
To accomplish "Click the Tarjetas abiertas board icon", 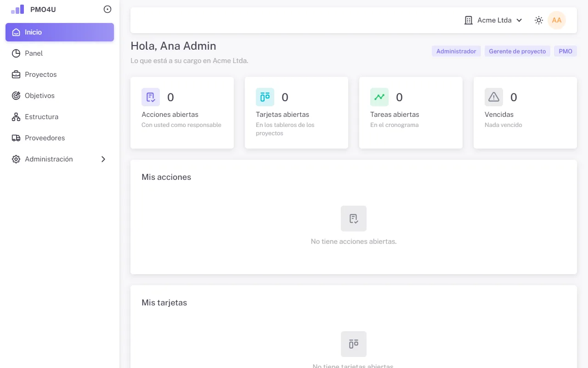I will pyautogui.click(x=265, y=97).
